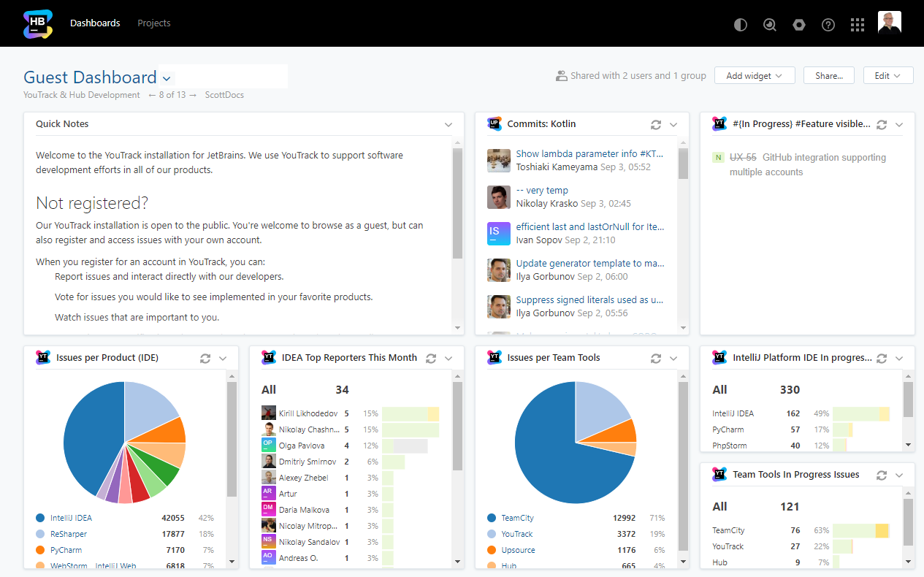Expand the Issues per Team Tools menu

click(673, 359)
